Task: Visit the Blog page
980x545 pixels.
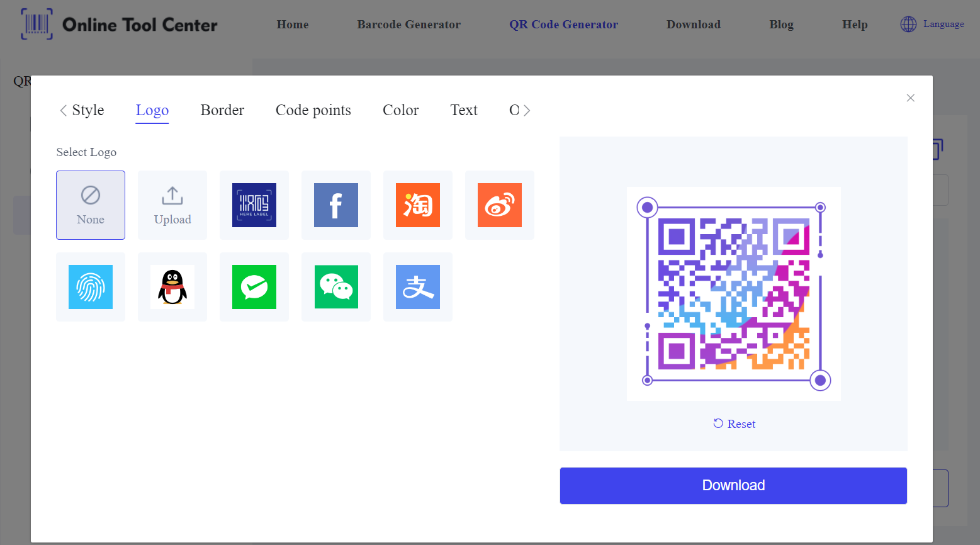Action: [x=781, y=25]
